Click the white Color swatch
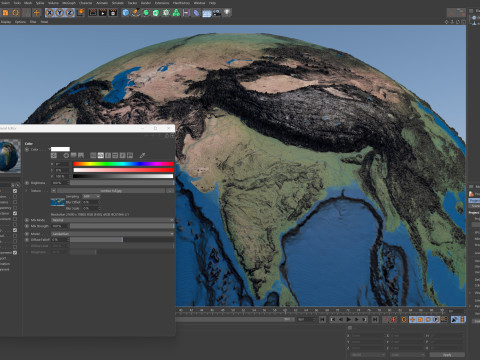This screenshot has width=480, height=360. pos(60,149)
